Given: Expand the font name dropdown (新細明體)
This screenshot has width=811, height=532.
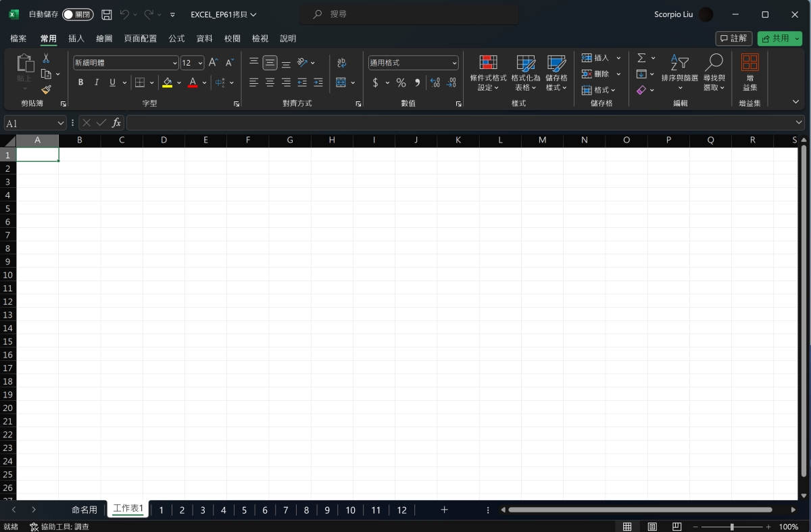Looking at the screenshot, I should [x=174, y=63].
